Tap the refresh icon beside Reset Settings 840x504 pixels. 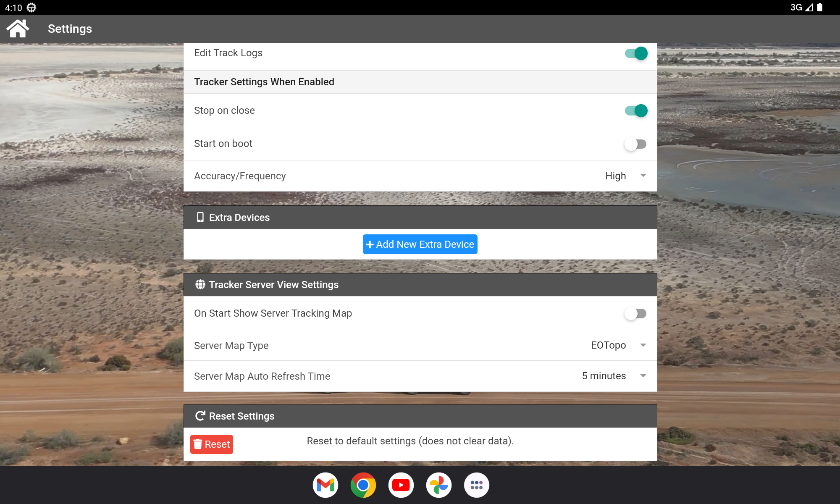[200, 416]
